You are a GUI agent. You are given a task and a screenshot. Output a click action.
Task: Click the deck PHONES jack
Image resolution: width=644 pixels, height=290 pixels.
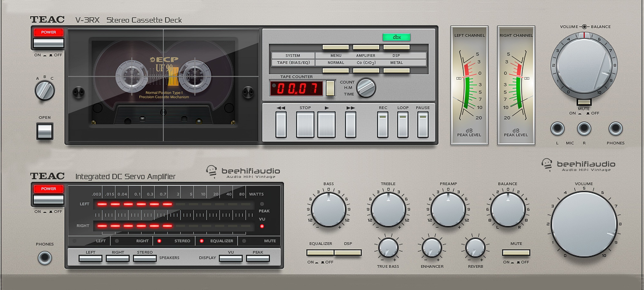[x=616, y=129]
